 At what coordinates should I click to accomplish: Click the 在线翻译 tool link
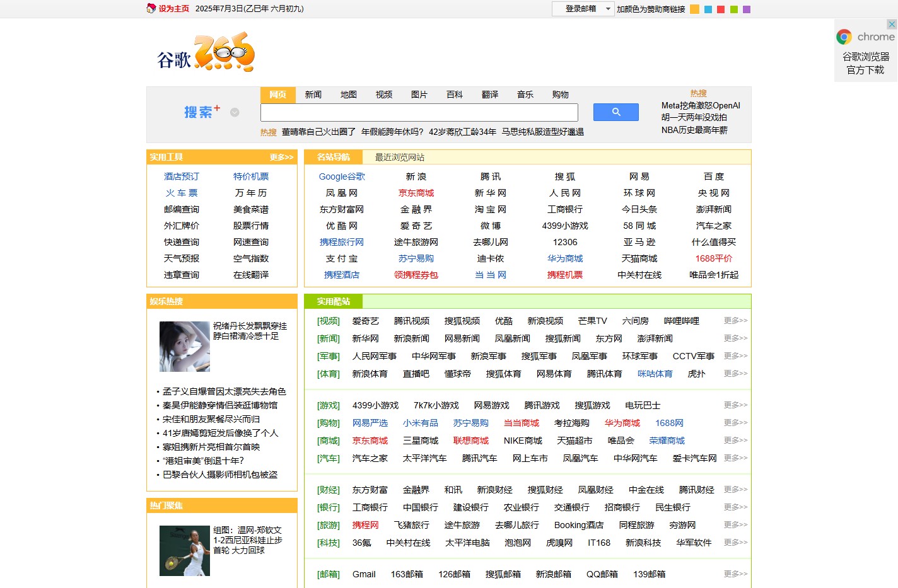251,275
